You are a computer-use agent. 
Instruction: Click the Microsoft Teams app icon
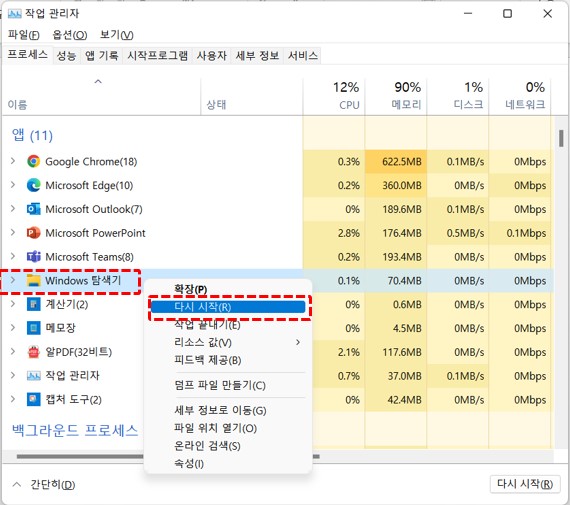(33, 257)
